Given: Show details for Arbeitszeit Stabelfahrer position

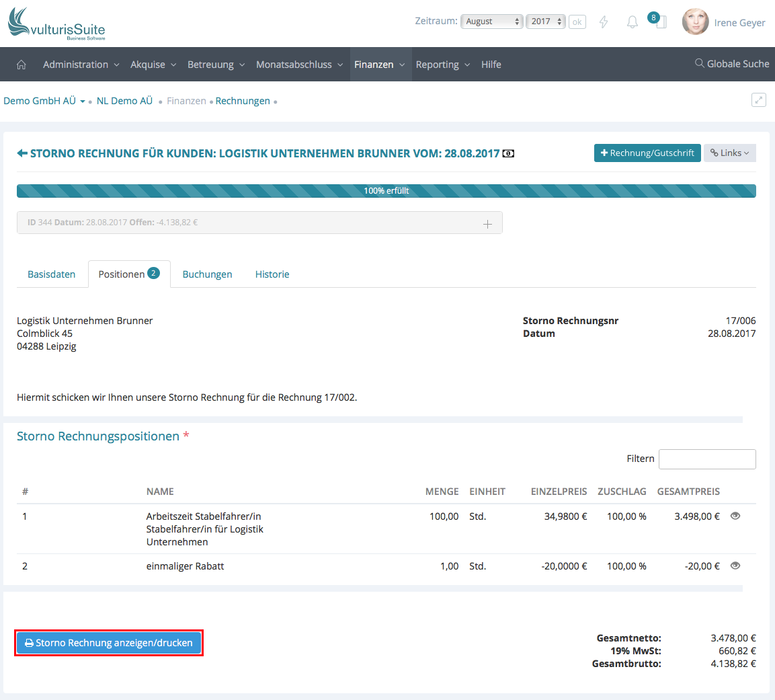Looking at the screenshot, I should pyautogui.click(x=735, y=516).
